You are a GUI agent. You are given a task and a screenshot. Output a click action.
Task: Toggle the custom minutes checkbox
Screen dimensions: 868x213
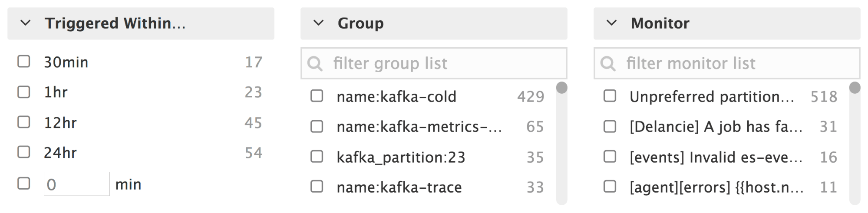(x=24, y=184)
